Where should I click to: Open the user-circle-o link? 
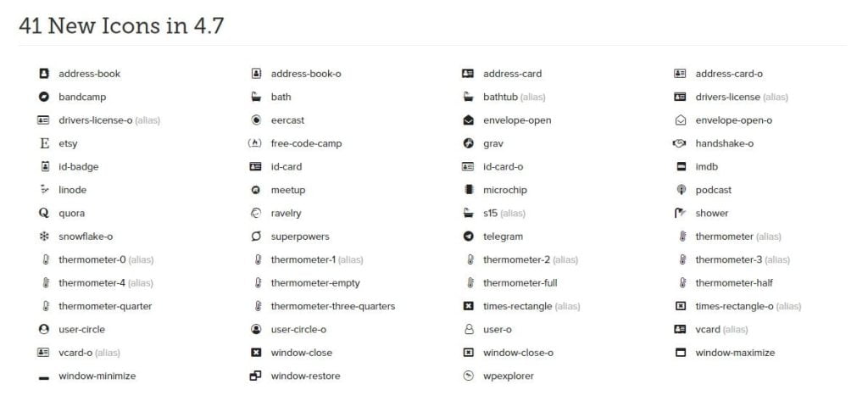click(x=298, y=329)
